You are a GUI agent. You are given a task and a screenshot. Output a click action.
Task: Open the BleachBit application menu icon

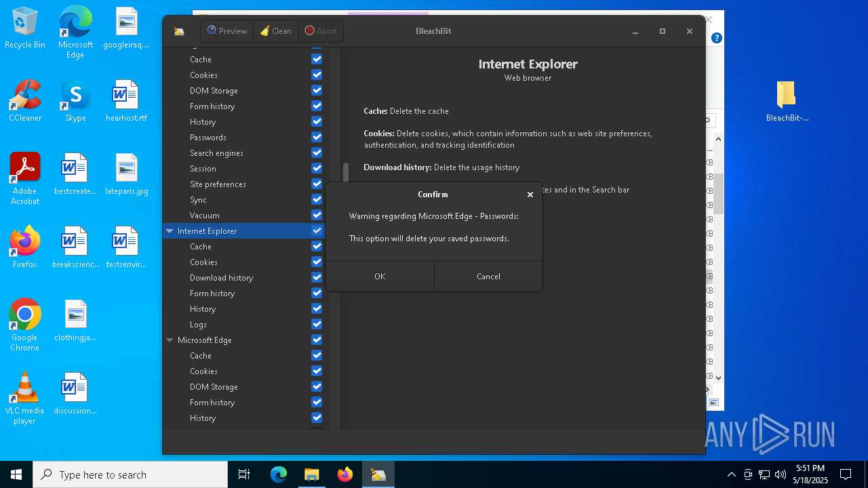coord(179,31)
